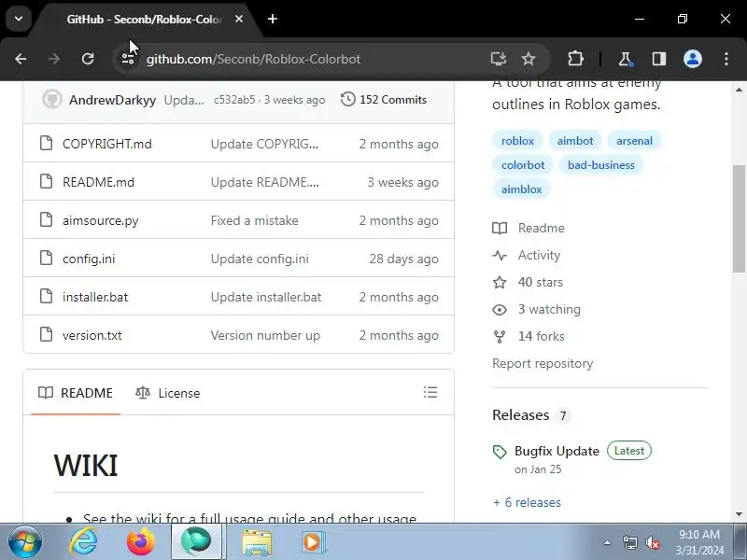Select the colorbot topic tag
Image resolution: width=747 pixels, height=560 pixels.
click(x=523, y=165)
